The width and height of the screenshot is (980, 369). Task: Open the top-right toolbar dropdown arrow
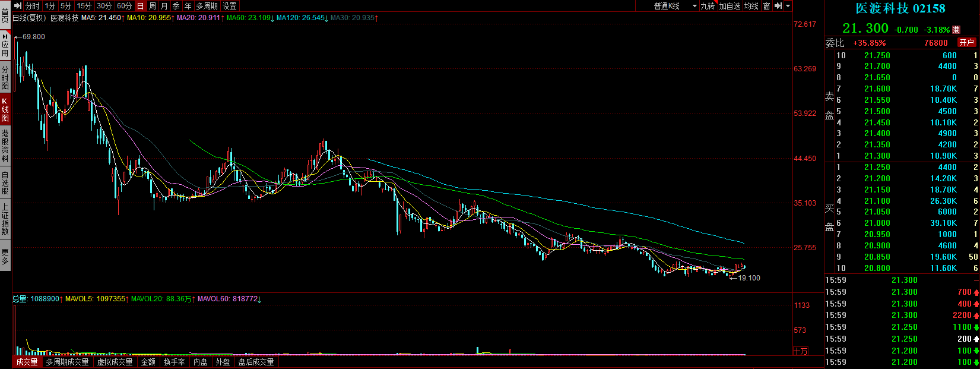coord(788,6)
